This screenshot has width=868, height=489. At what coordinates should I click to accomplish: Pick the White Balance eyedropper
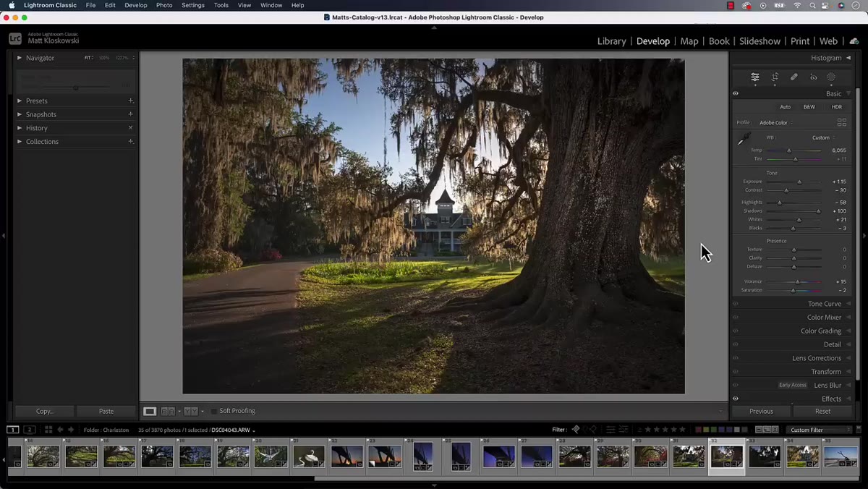(x=743, y=139)
